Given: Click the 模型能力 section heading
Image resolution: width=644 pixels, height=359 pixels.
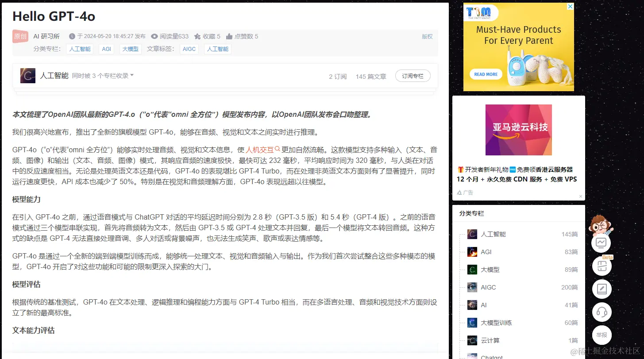Looking at the screenshot, I should pyautogui.click(x=27, y=200).
